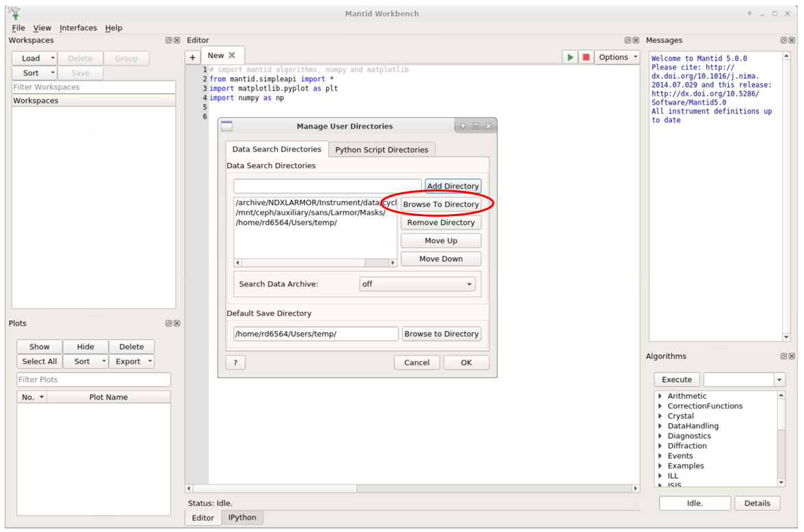804x532 pixels.
Task: Confirm the dialog with OK
Action: tap(466, 362)
